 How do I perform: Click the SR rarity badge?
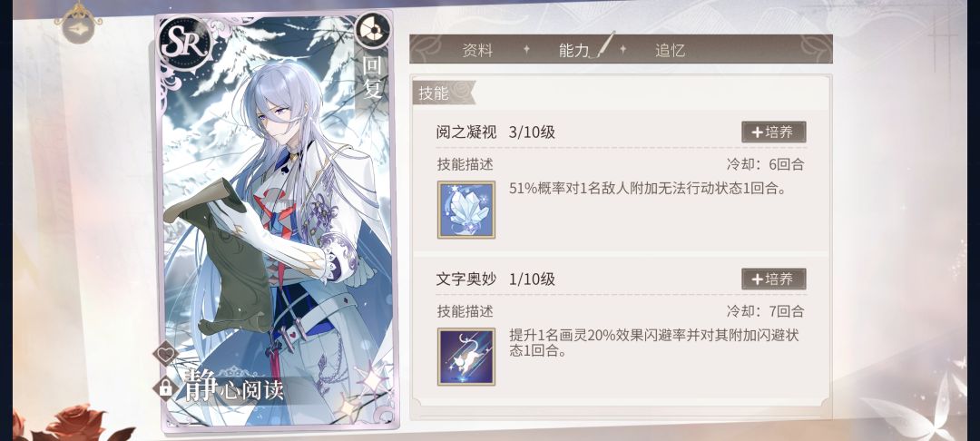point(184,43)
